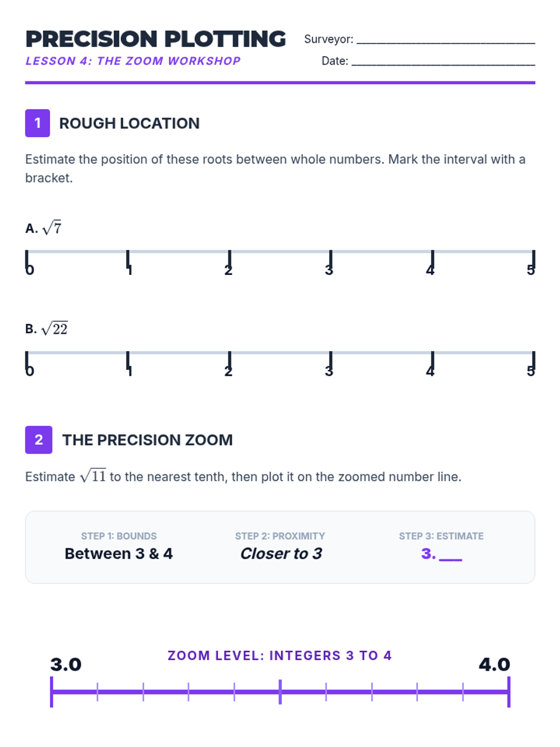Click the Rough Location heading
The image size is (560, 747).
tap(129, 123)
